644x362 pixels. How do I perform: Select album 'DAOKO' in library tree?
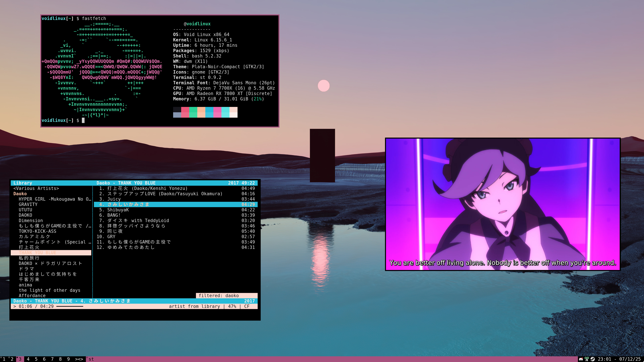tap(25, 215)
